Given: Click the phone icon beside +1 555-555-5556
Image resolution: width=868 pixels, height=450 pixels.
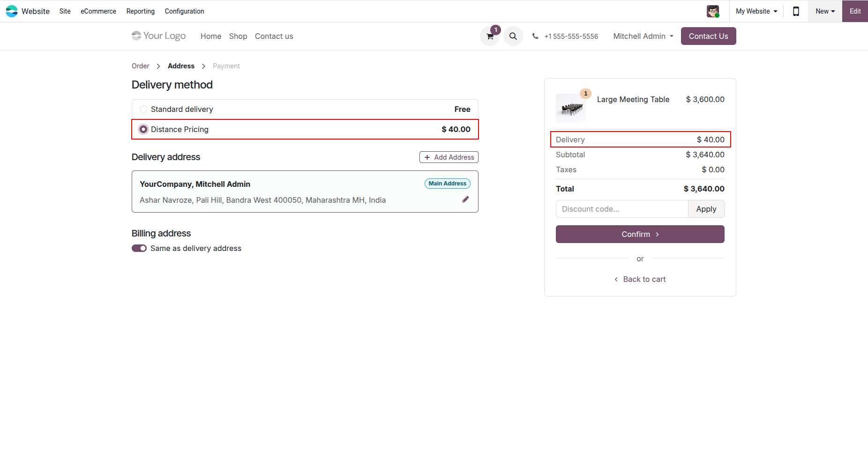Looking at the screenshot, I should tap(535, 36).
